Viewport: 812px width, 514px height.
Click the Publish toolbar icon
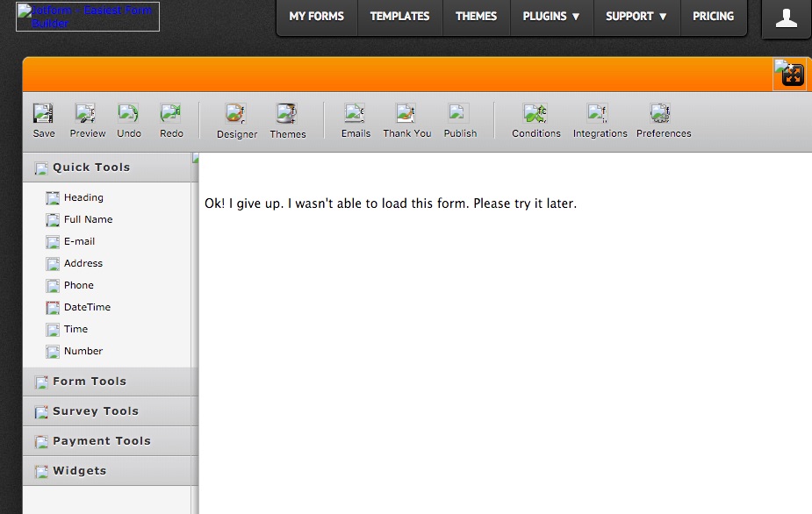[460, 120]
